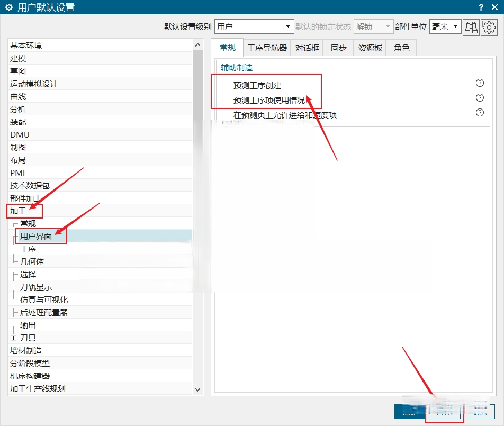Click the question mark help in title bar
Viewport: 504px width, 426px height.
[x=481, y=7]
